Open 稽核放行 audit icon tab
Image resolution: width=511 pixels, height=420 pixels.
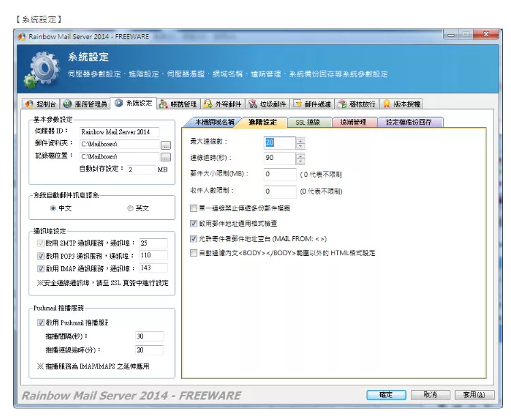coord(357,104)
